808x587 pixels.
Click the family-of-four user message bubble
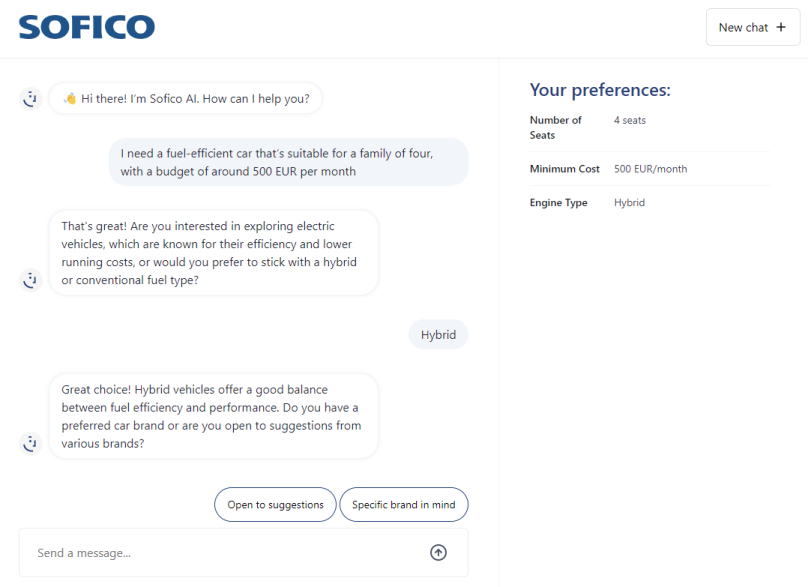289,162
